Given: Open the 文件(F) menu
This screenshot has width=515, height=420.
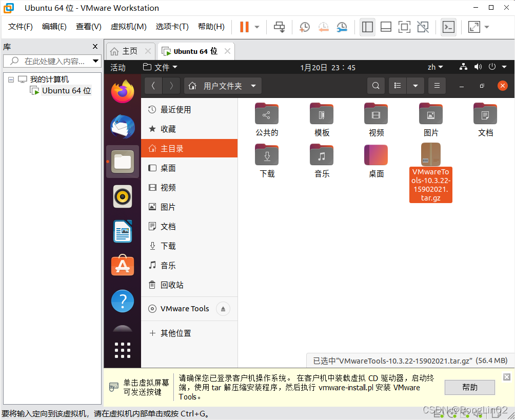Looking at the screenshot, I should (x=20, y=27).
